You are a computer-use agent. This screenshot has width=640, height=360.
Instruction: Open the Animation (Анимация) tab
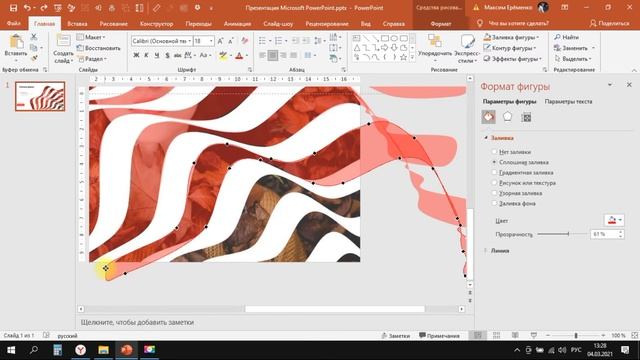[x=237, y=24]
